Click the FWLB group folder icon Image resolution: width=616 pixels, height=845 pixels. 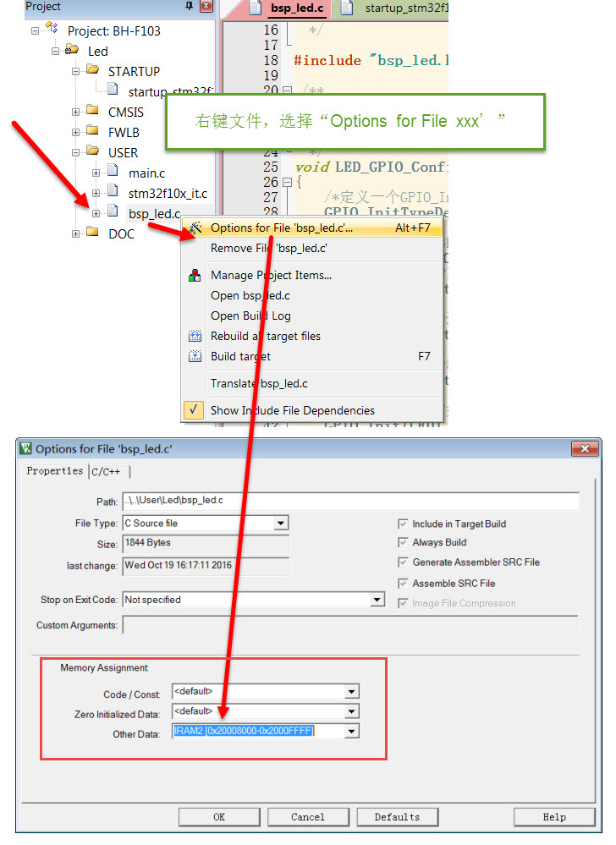pos(93,131)
